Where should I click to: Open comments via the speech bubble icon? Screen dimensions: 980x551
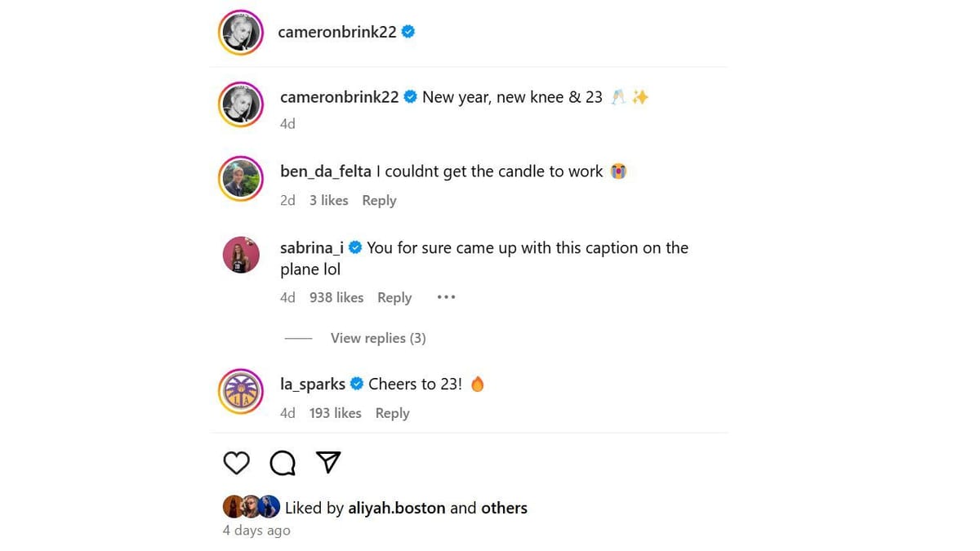tap(282, 462)
